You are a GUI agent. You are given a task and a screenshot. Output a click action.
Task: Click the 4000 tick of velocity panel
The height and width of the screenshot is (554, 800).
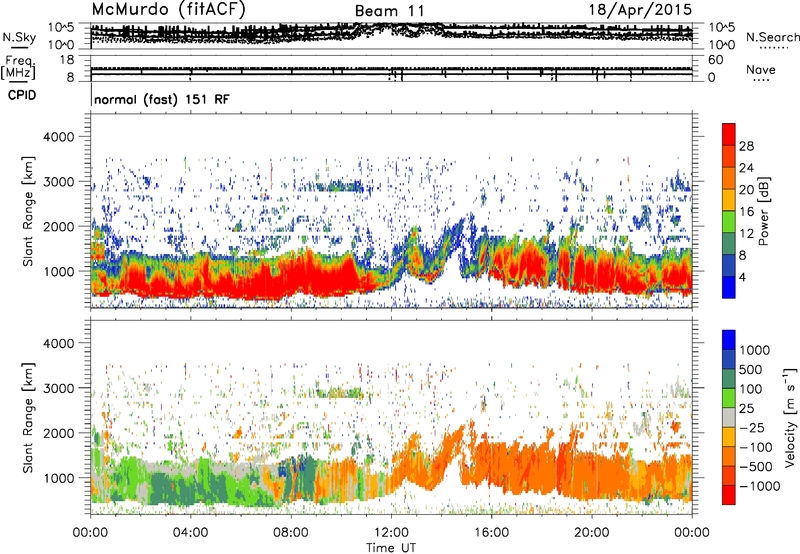click(58, 343)
